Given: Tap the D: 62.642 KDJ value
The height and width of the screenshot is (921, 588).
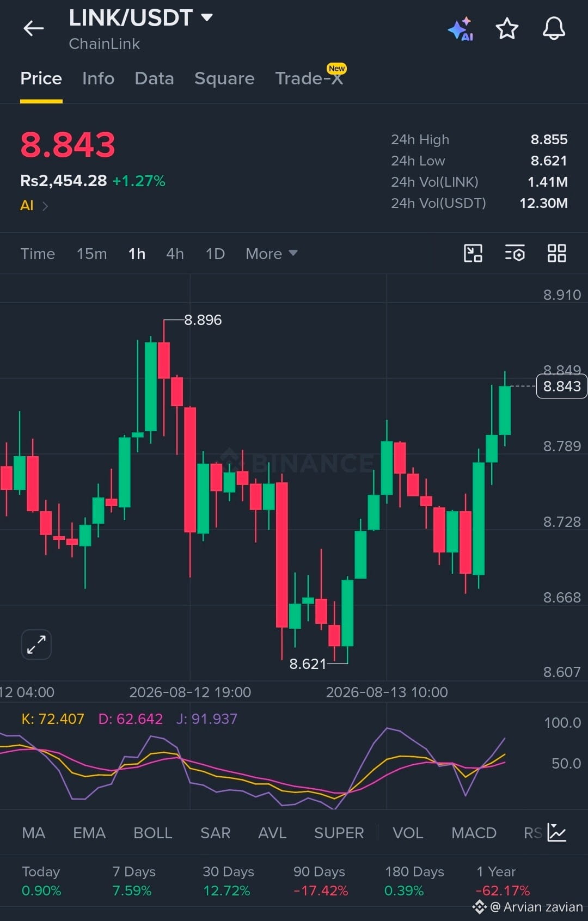Looking at the screenshot, I should (x=130, y=719).
